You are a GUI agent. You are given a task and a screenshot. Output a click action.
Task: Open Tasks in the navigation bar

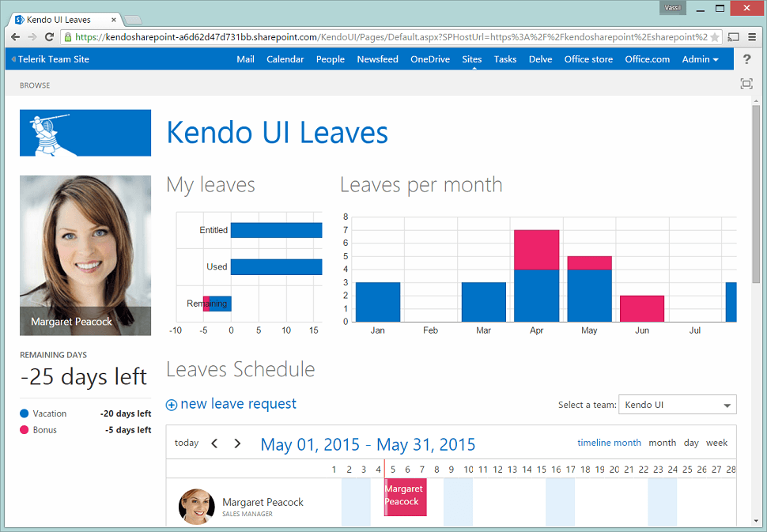click(505, 59)
